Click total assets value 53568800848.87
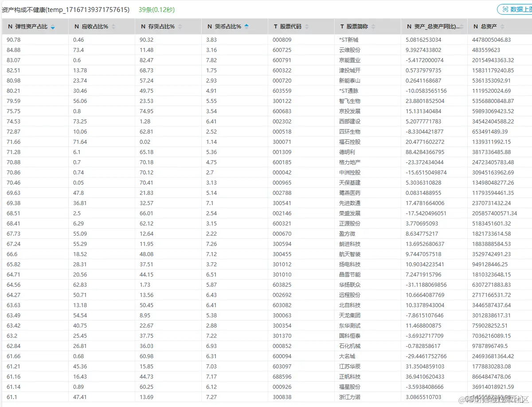The image size is (532, 407). point(493,101)
